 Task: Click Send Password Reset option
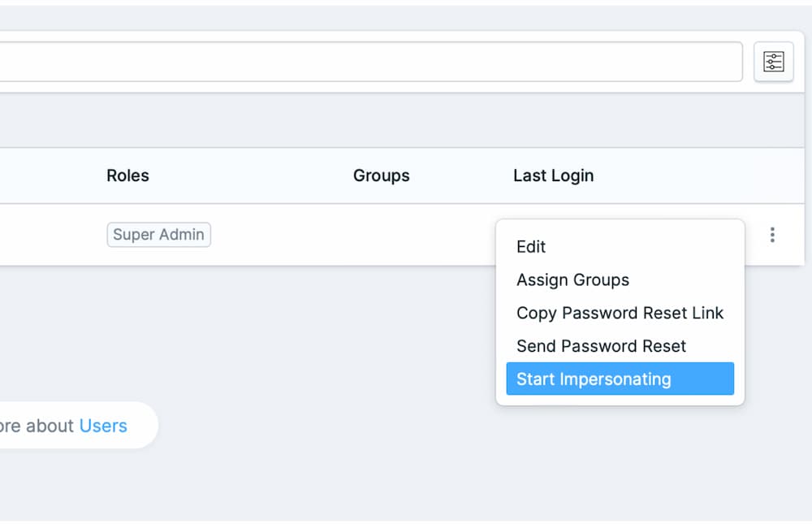[601, 345]
